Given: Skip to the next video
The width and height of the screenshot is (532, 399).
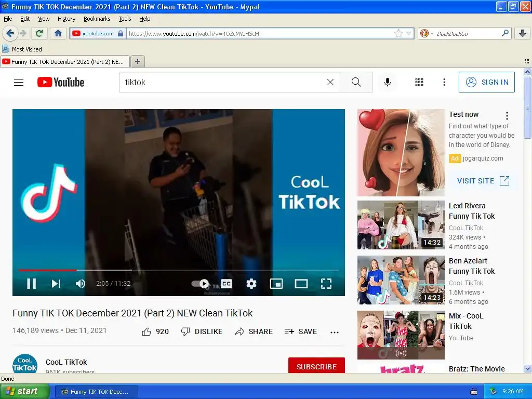Looking at the screenshot, I should tap(56, 284).
